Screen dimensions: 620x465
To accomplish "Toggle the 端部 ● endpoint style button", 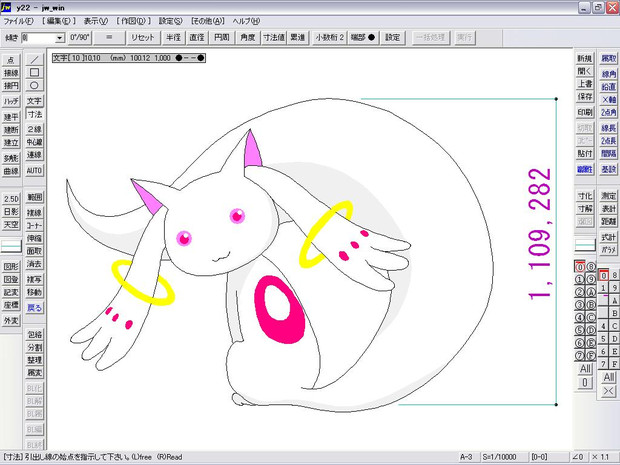I will click(363, 38).
